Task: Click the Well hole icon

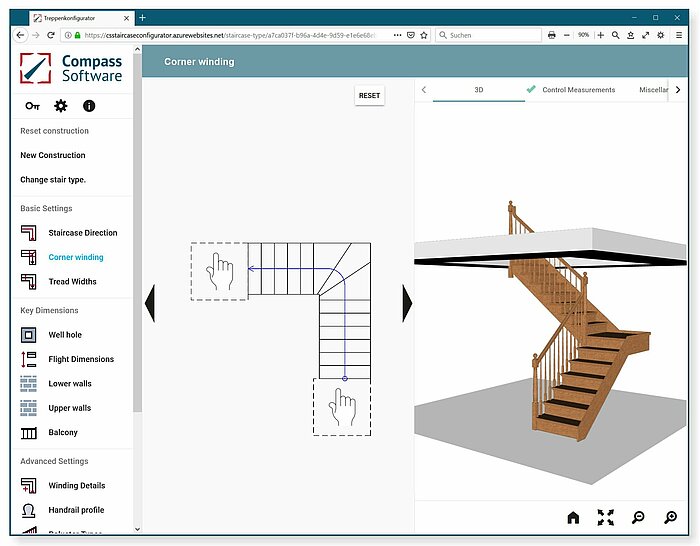Action: (29, 335)
